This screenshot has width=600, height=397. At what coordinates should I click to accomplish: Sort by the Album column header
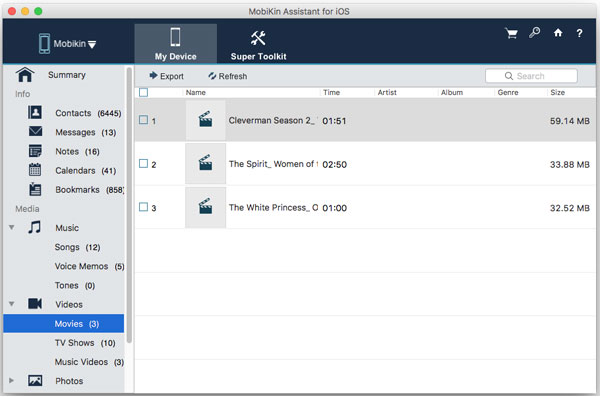tap(452, 92)
